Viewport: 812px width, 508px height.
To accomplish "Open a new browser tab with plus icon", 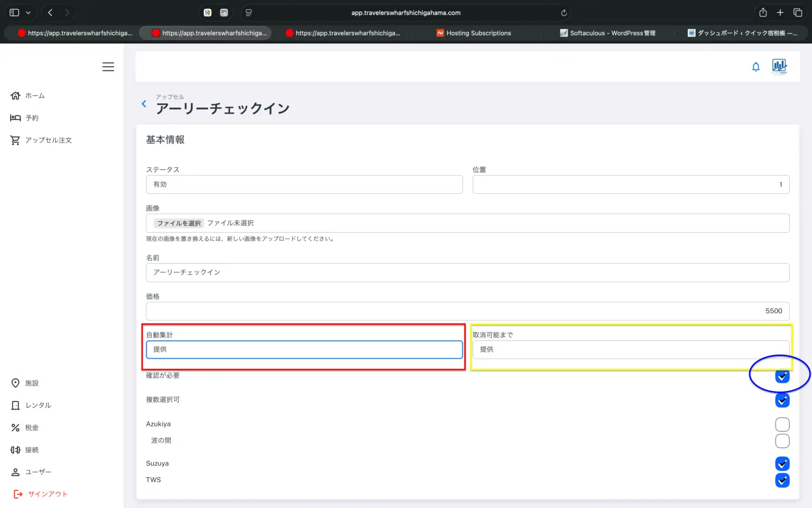I will [x=780, y=13].
